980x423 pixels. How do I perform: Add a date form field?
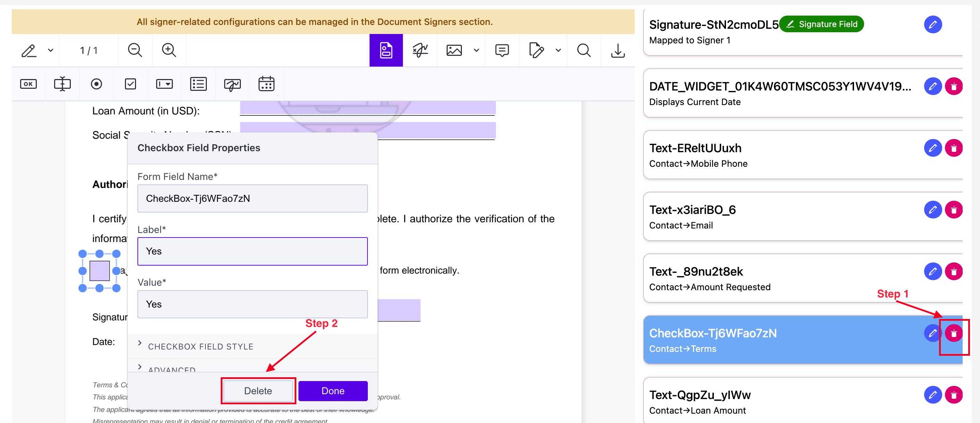(x=266, y=84)
